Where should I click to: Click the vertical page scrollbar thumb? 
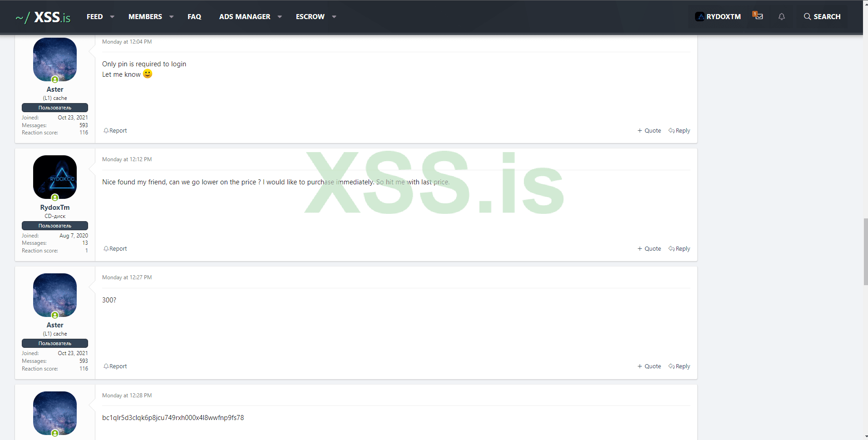[x=865, y=252]
